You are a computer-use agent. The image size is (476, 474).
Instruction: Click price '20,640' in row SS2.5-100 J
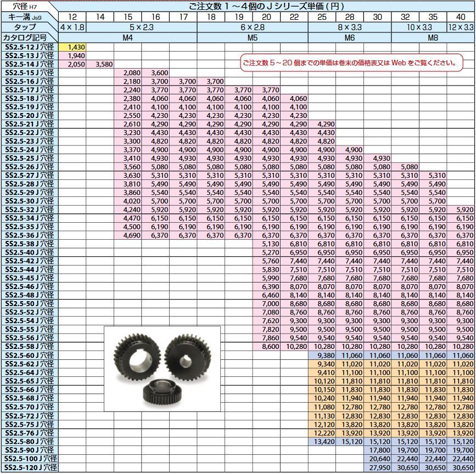pyautogui.click(x=377, y=459)
